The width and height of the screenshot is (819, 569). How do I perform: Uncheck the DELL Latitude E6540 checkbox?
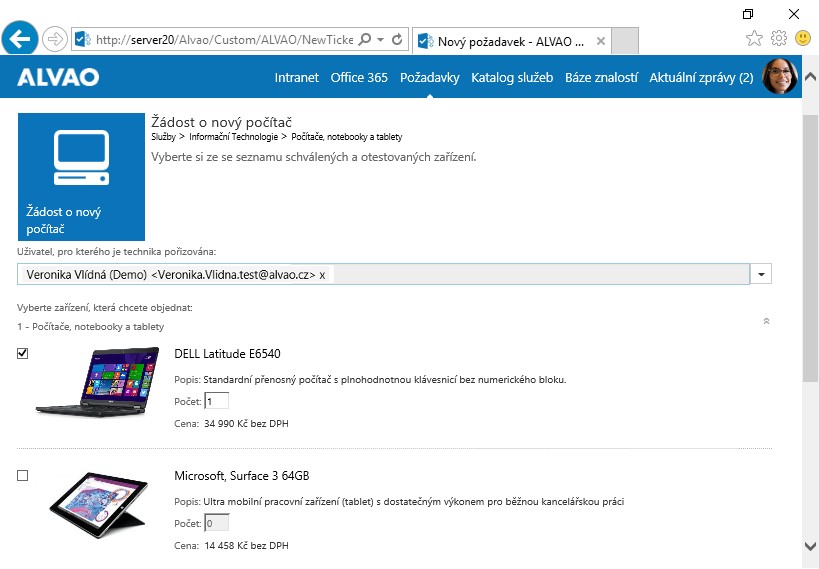(x=22, y=354)
